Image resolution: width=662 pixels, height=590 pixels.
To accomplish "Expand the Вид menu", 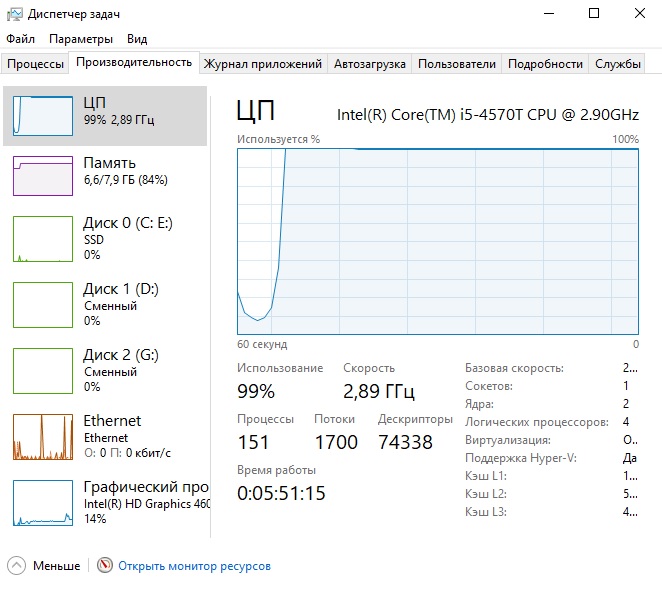I will 137,39.
